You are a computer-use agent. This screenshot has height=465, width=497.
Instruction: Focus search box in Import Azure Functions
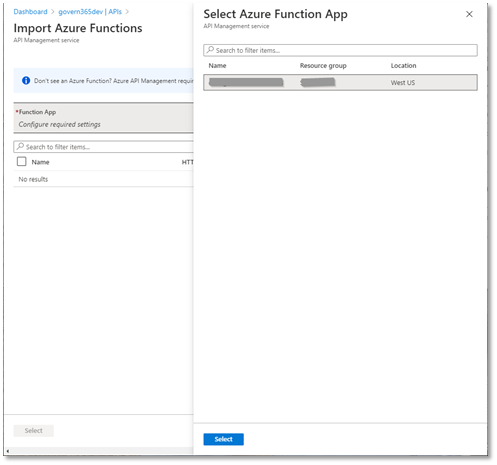click(x=104, y=147)
